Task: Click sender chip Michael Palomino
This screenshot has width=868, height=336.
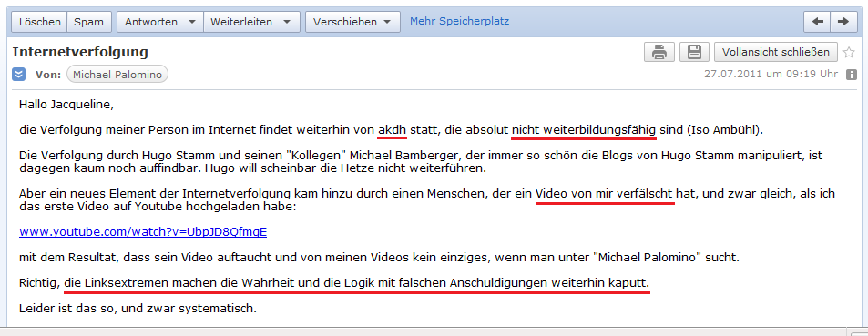Action: pyautogui.click(x=117, y=75)
